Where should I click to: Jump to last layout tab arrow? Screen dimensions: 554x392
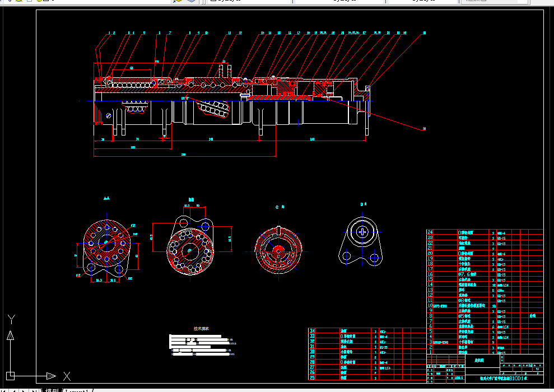point(34,390)
